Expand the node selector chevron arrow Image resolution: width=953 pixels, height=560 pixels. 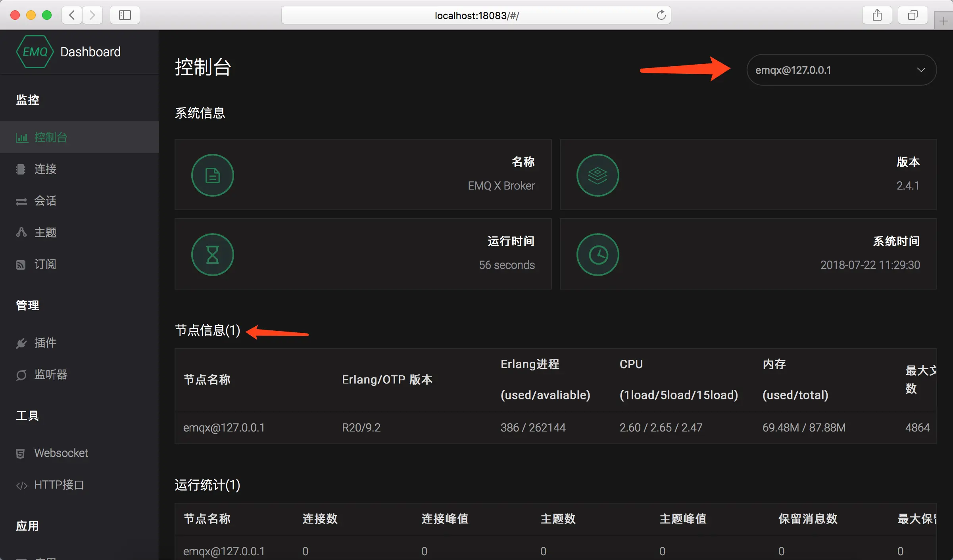[x=921, y=70]
